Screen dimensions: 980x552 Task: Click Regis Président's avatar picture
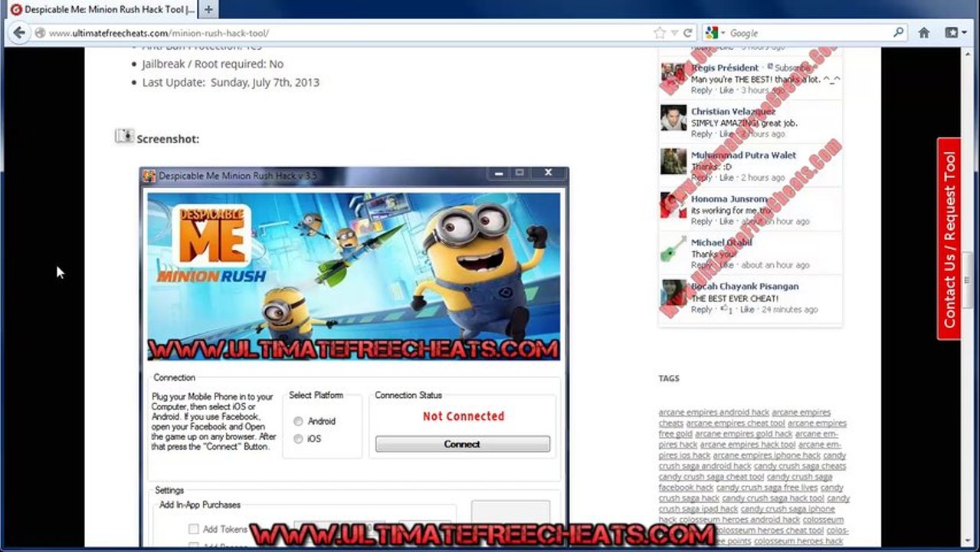674,75
